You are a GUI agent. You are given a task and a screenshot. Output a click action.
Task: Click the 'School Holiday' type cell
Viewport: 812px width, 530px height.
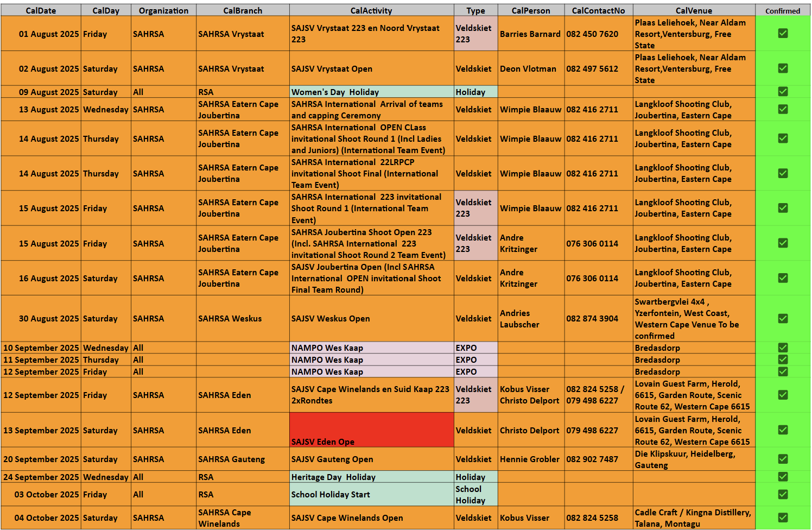(475, 494)
